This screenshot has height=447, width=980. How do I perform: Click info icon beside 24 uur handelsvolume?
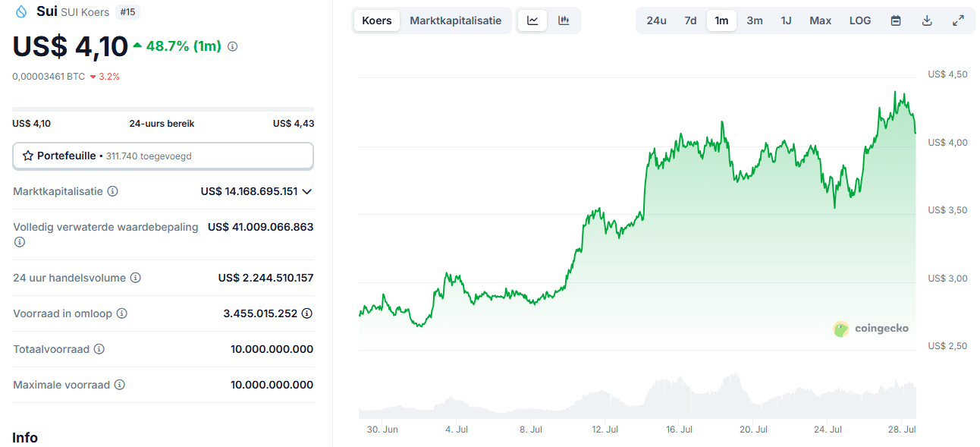[x=135, y=278]
